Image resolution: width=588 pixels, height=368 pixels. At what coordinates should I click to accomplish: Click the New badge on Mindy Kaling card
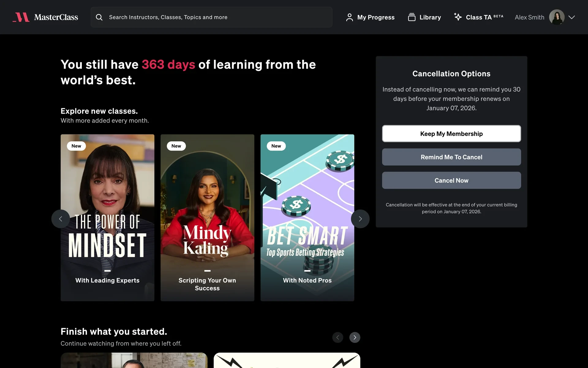(x=176, y=146)
